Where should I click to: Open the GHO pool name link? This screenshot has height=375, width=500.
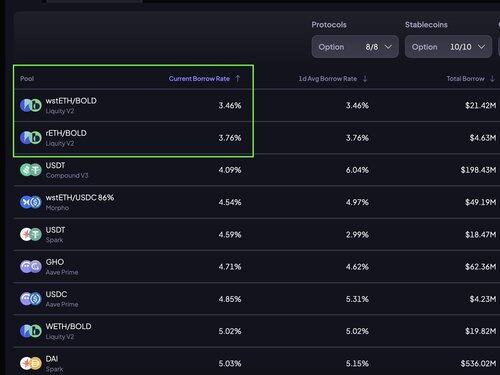point(55,262)
